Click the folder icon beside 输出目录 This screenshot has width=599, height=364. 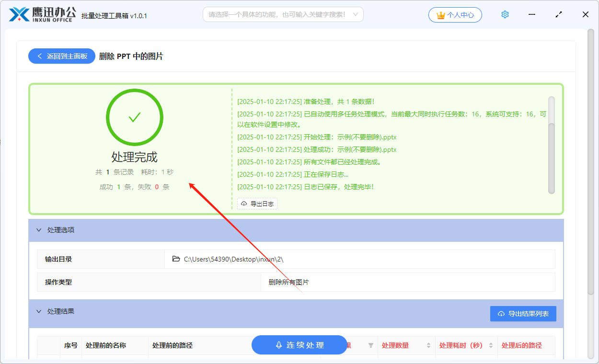(176, 259)
